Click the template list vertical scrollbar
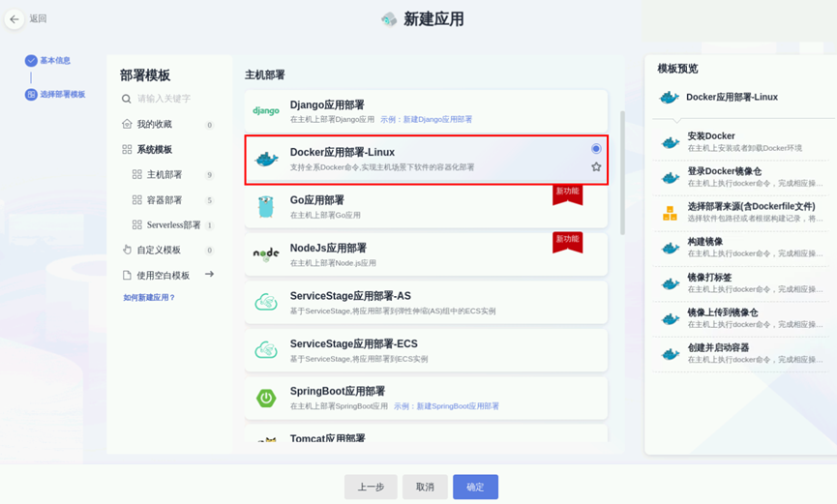 (622, 172)
